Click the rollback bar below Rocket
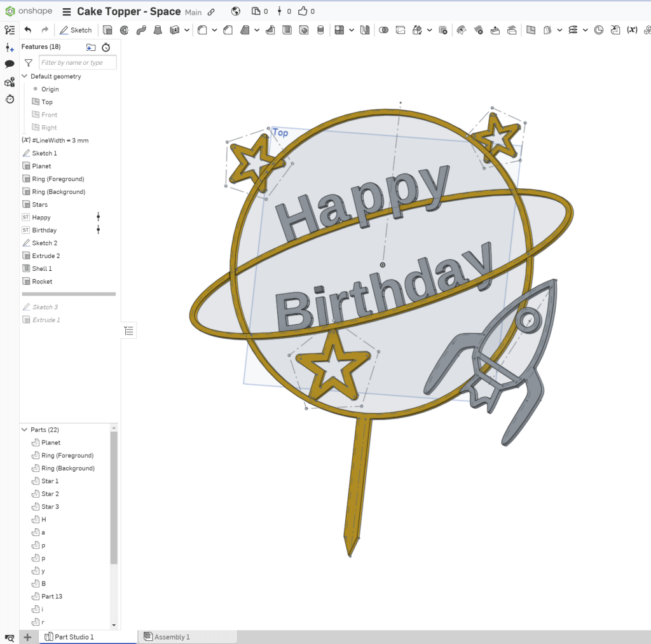 pyautogui.click(x=69, y=294)
